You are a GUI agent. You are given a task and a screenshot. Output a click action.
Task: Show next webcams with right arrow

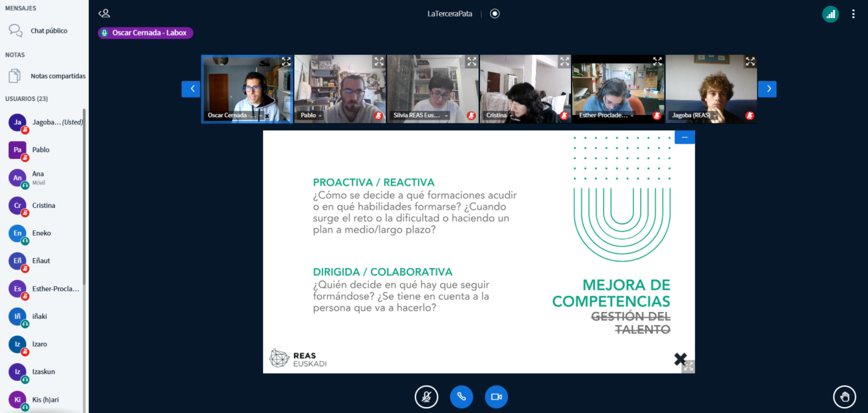pyautogui.click(x=767, y=89)
